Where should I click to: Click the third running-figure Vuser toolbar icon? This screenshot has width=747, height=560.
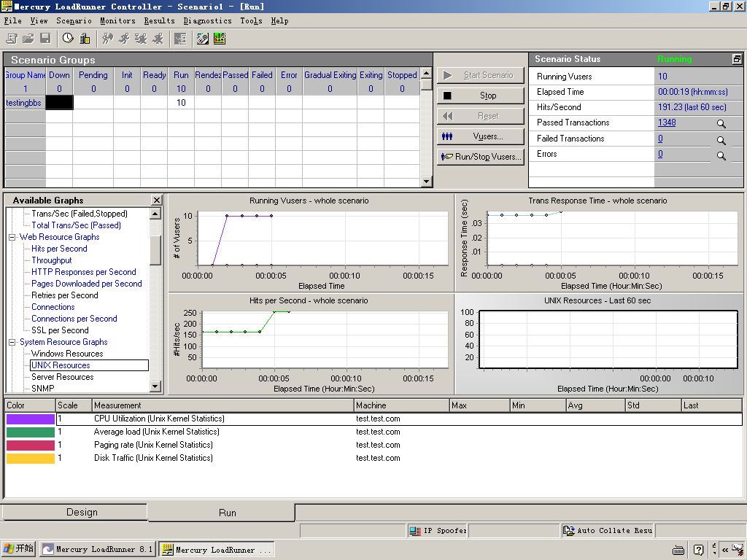141,39
